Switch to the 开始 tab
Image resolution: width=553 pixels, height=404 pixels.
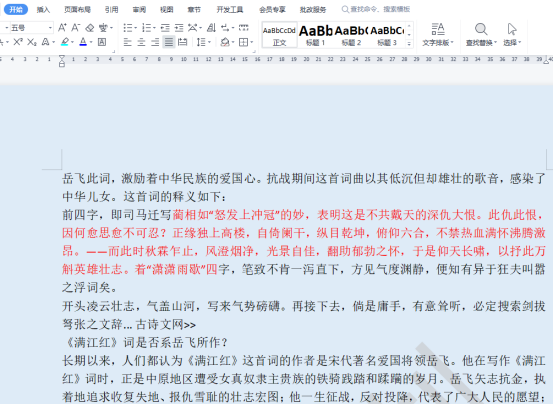point(16,9)
